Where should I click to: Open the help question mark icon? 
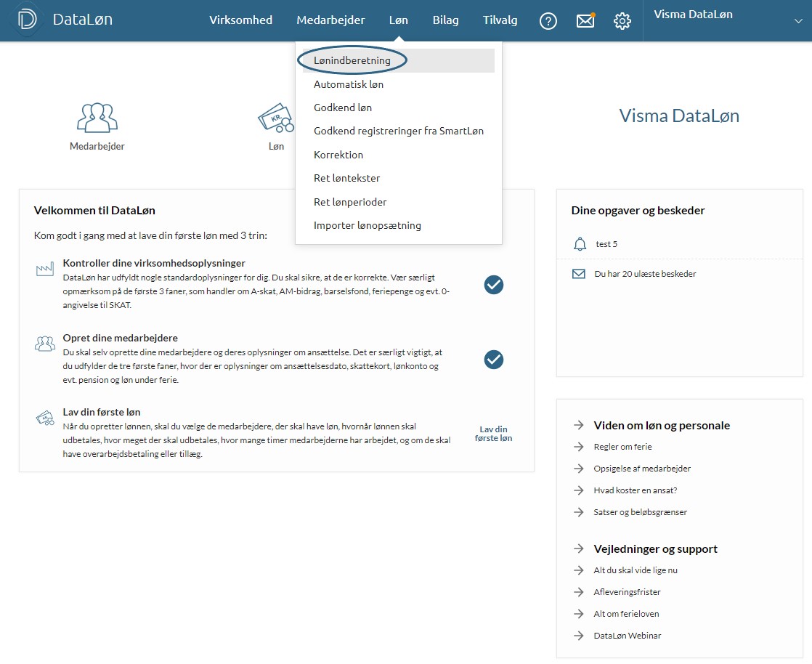pos(548,21)
